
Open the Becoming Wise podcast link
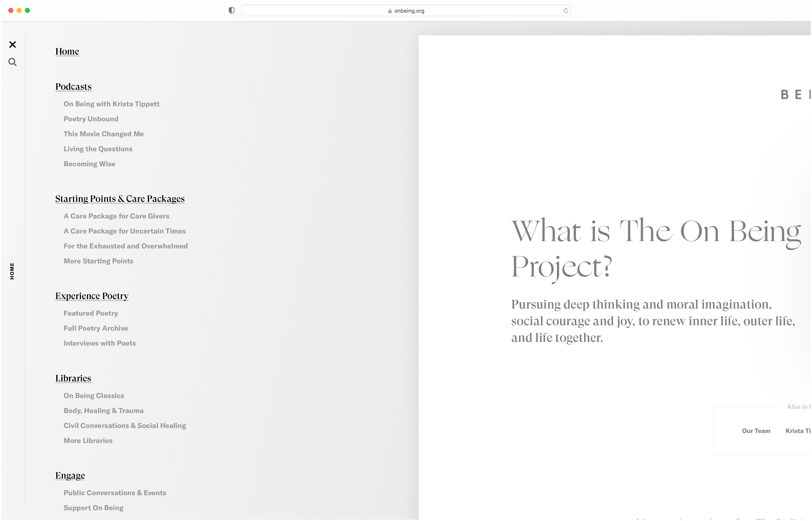pyautogui.click(x=90, y=164)
